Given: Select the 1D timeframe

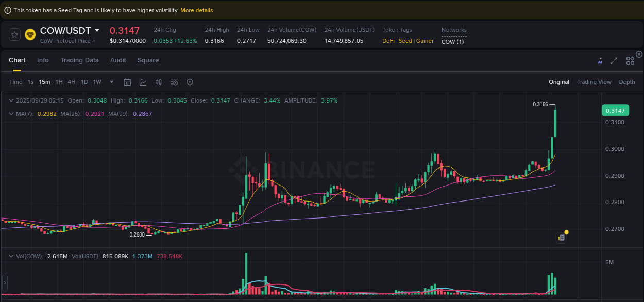Looking at the screenshot, I should (x=84, y=82).
